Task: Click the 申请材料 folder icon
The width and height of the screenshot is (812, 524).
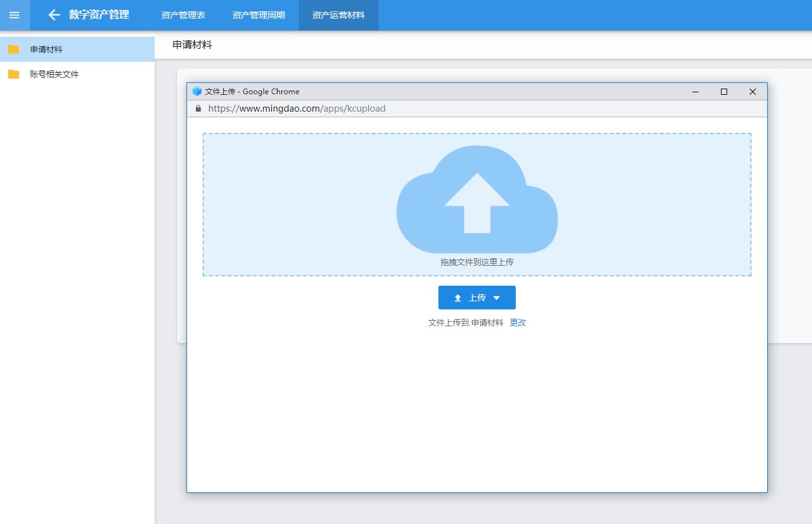Action: (x=14, y=49)
